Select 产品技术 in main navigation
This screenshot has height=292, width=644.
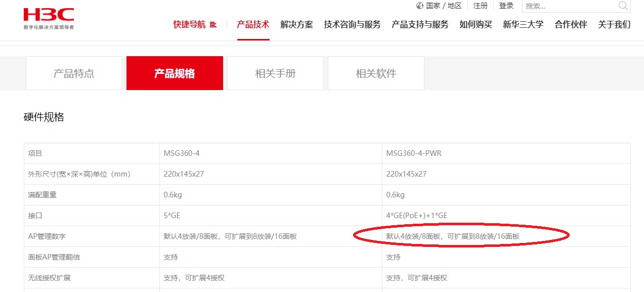[253, 24]
